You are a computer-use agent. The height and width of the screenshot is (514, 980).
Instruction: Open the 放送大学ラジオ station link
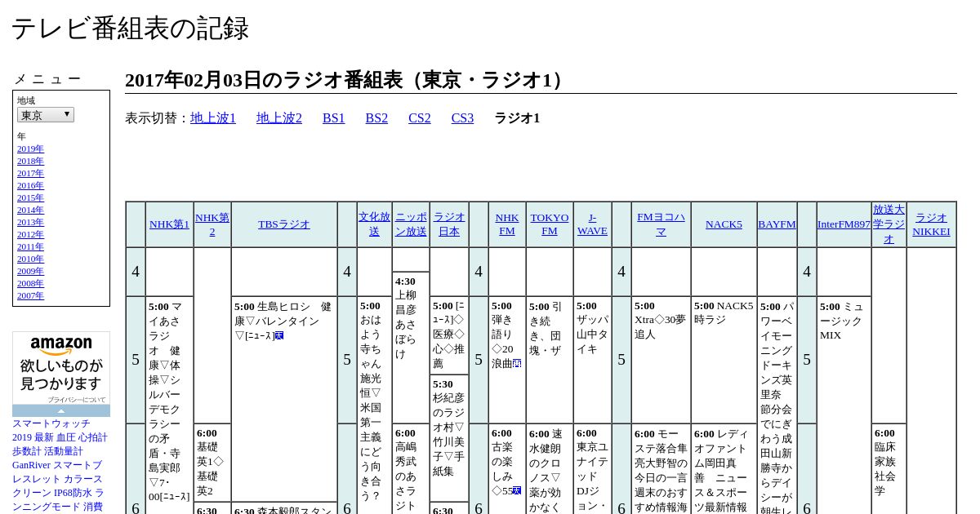point(889,224)
